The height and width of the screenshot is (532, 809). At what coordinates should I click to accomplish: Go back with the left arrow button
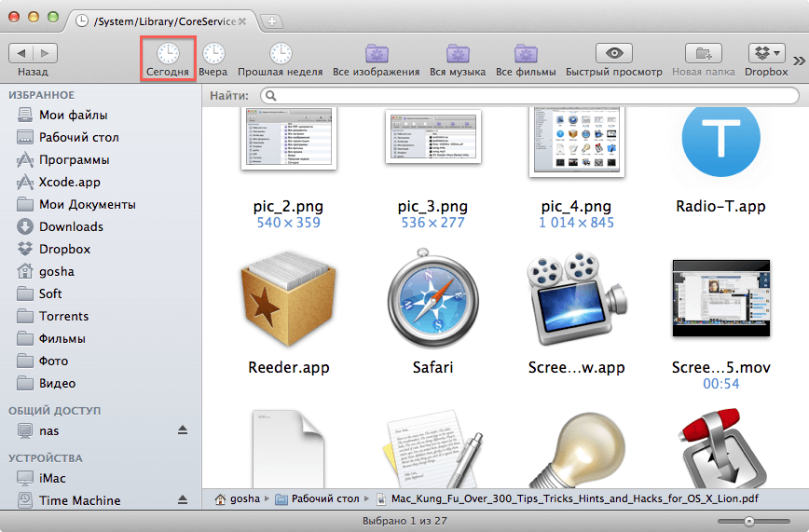tap(21, 53)
